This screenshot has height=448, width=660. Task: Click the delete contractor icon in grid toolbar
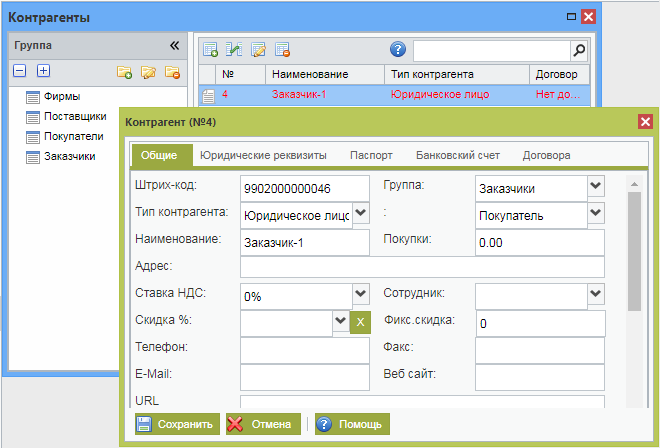[282, 50]
